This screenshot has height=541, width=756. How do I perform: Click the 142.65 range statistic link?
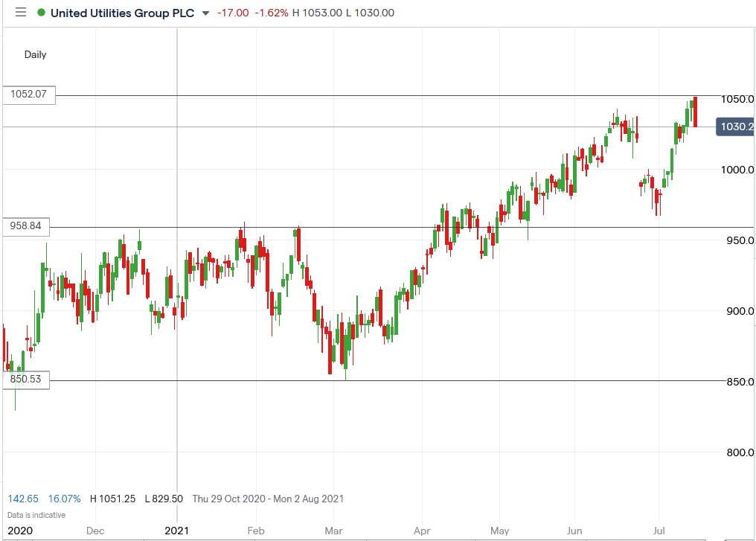22,499
